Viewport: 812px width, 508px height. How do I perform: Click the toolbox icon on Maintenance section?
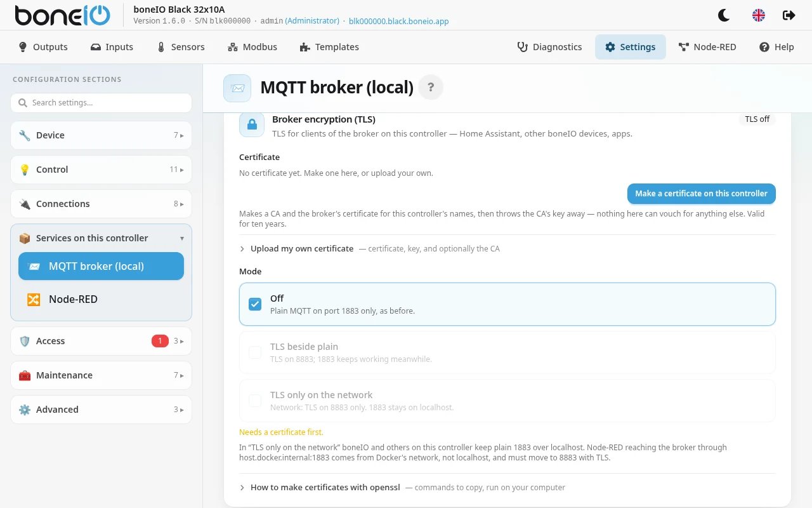pyautogui.click(x=25, y=375)
